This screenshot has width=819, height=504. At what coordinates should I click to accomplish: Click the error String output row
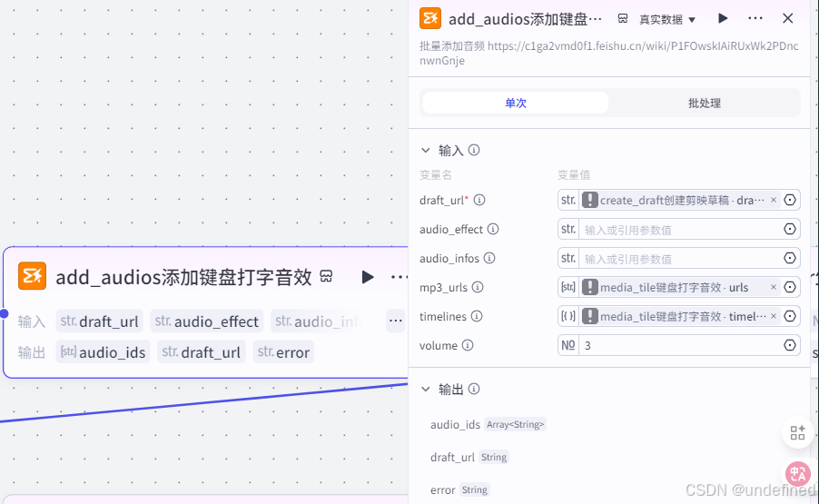point(459,489)
